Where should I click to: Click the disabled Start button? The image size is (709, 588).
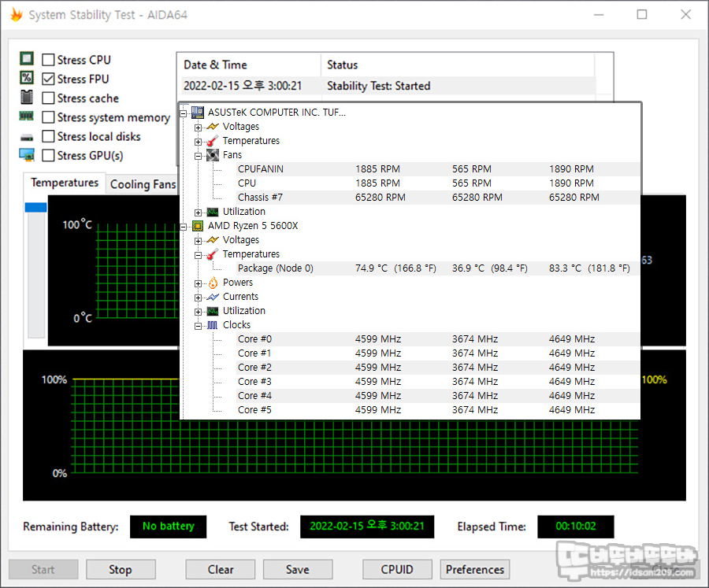[x=43, y=569]
